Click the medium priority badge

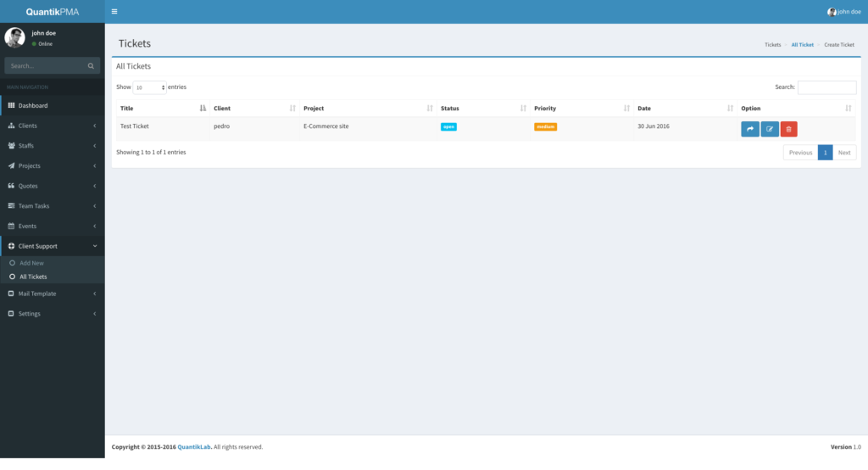[545, 127]
